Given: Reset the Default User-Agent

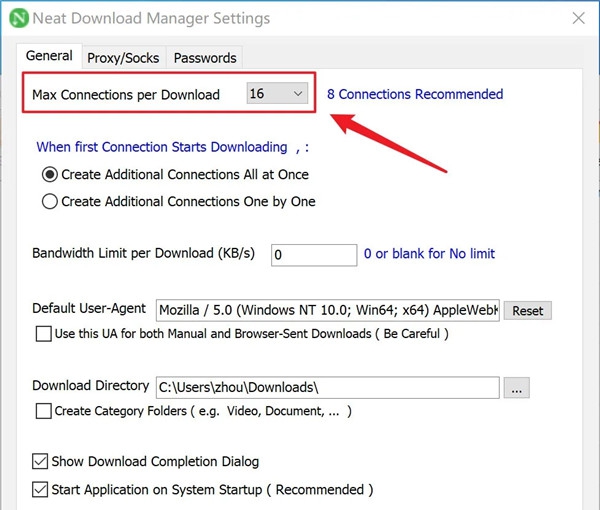Looking at the screenshot, I should point(528,311).
